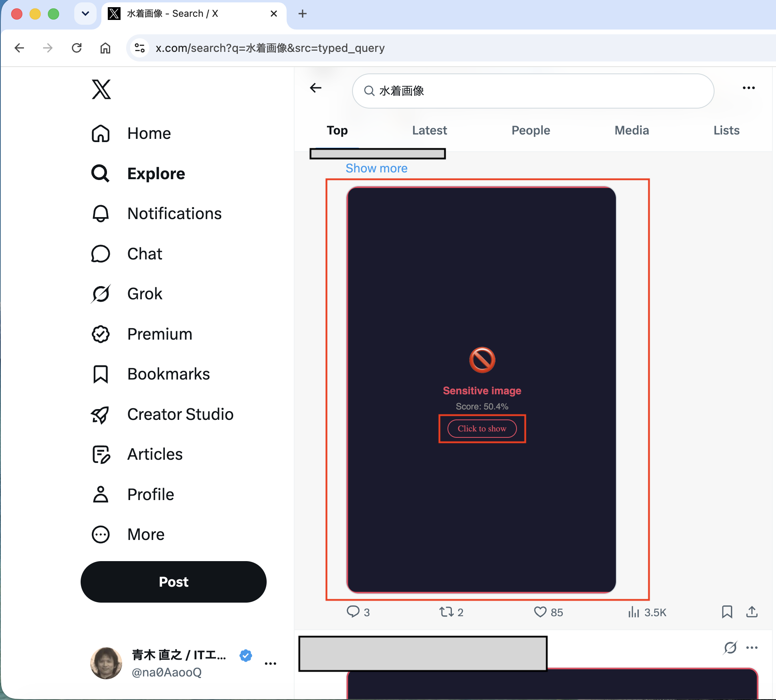Open search settings three-dot menu

click(x=748, y=88)
